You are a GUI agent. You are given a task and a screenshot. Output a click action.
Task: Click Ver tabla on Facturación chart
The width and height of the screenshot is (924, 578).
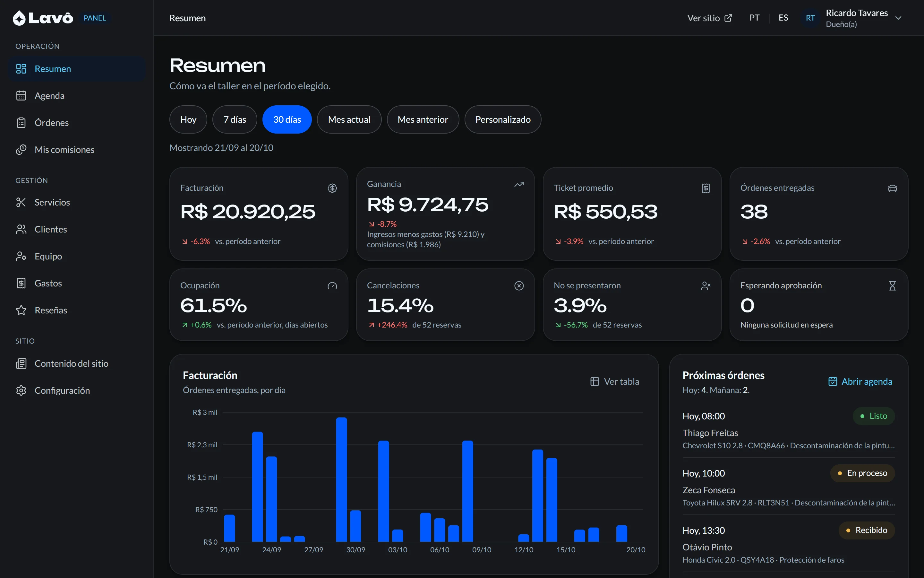click(x=615, y=381)
